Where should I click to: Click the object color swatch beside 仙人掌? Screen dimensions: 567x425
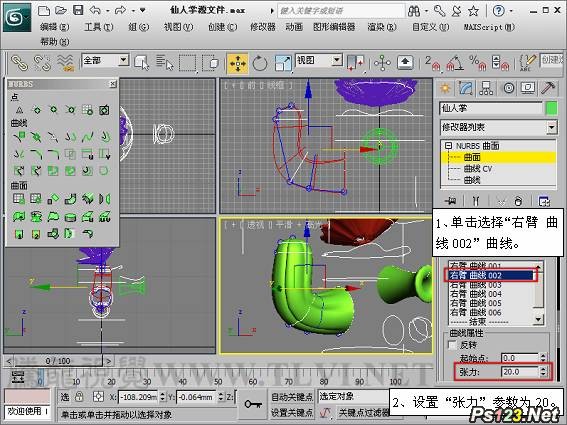pyautogui.click(x=551, y=109)
